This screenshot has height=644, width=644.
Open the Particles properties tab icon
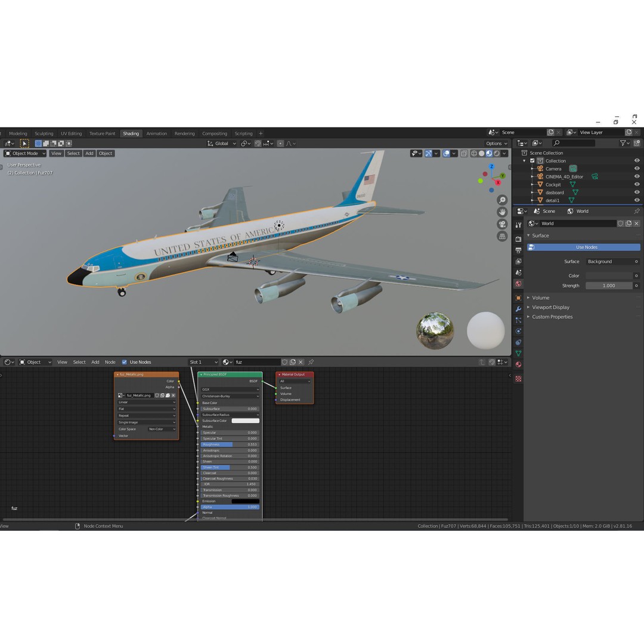pos(518,320)
